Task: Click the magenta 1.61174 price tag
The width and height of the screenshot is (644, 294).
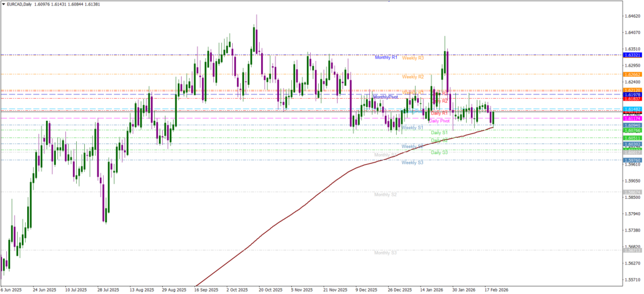Action: coord(631,118)
